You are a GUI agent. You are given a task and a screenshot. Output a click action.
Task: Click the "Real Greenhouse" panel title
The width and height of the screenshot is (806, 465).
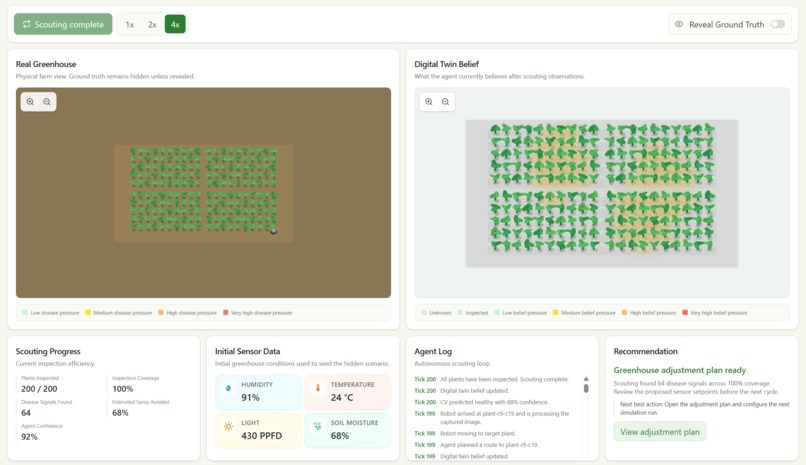tap(46, 64)
